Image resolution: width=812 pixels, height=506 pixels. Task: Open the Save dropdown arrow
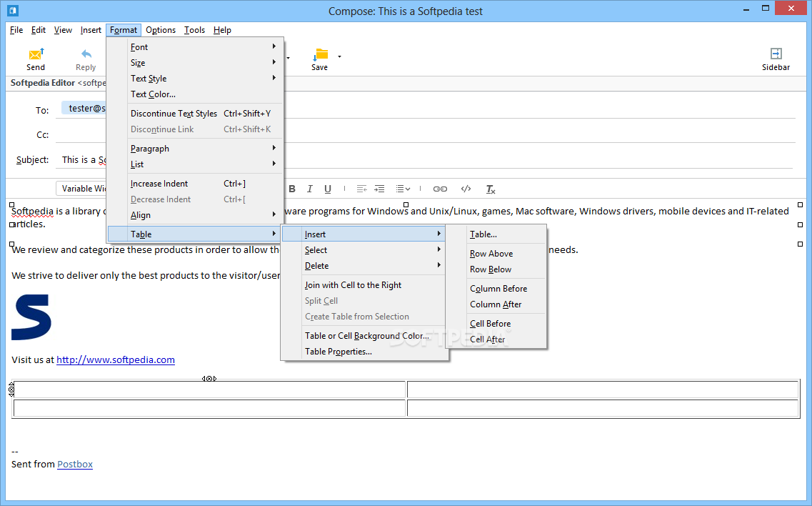339,56
